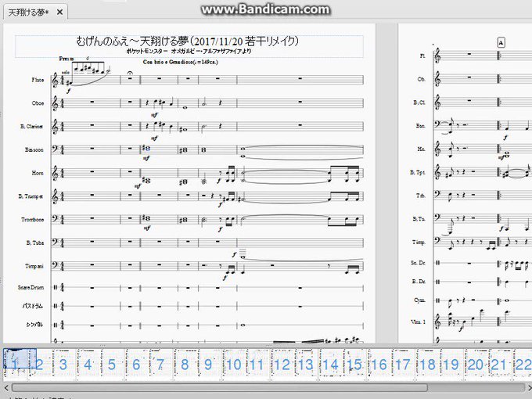Select the Timpani instrument label
This screenshot has width=532, height=399.
point(34,266)
